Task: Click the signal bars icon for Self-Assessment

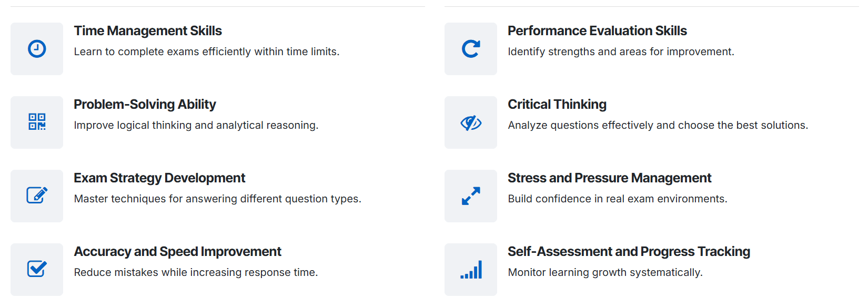Action: click(471, 270)
